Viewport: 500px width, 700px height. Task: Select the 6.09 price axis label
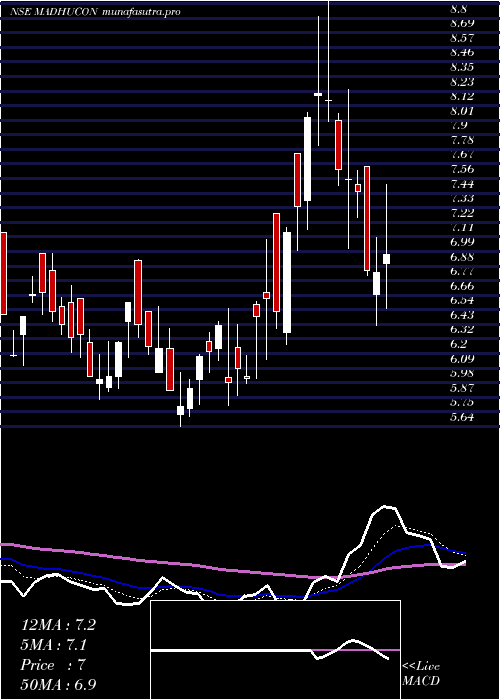coord(462,358)
